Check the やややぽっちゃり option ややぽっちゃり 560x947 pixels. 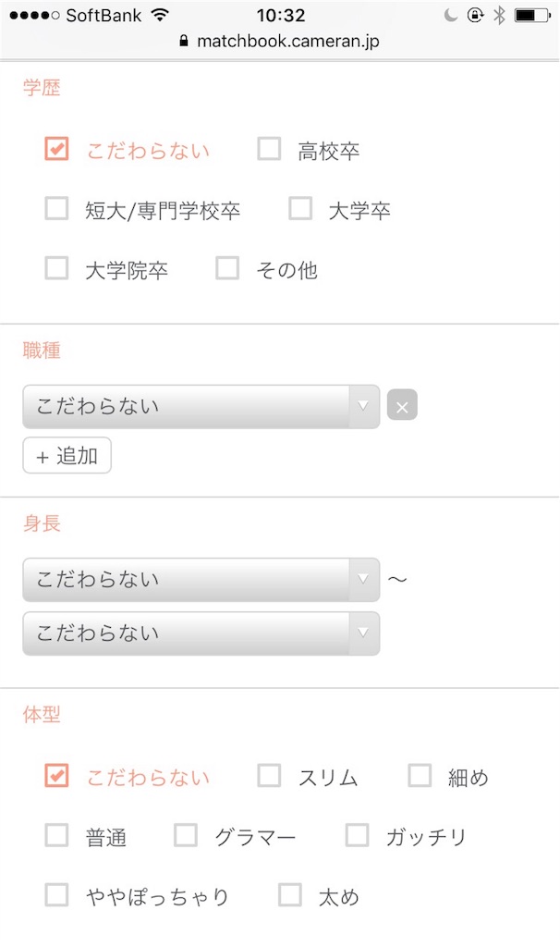[56, 895]
